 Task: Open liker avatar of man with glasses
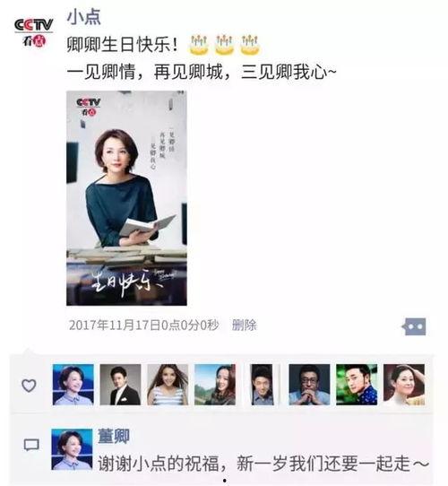pos(309,385)
